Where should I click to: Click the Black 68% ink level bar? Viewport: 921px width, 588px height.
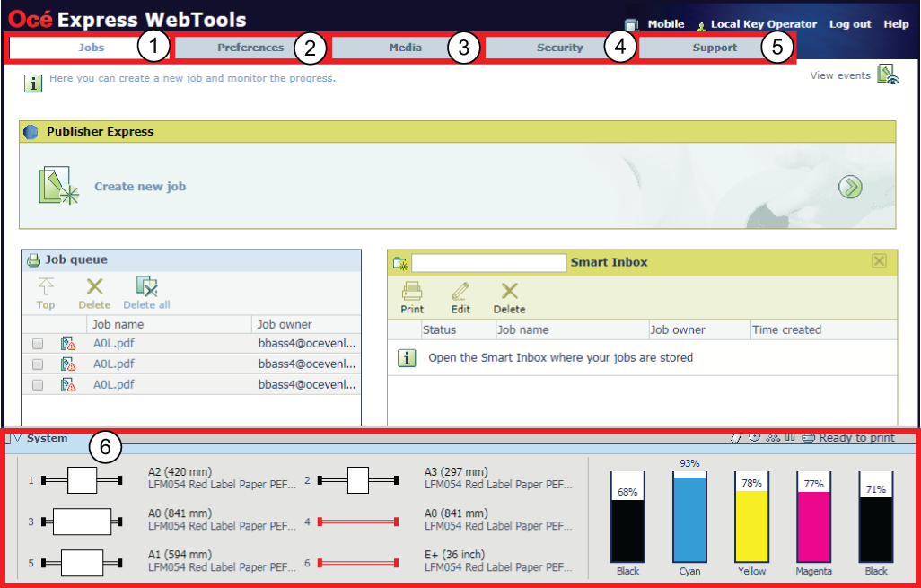click(x=627, y=516)
